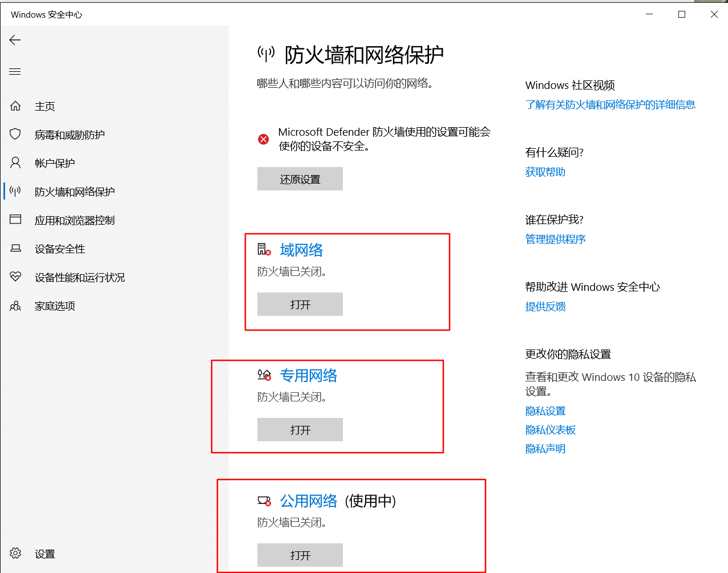Select 家庭选项 in sidebar
Image resolution: width=728 pixels, height=573 pixels.
(x=55, y=306)
